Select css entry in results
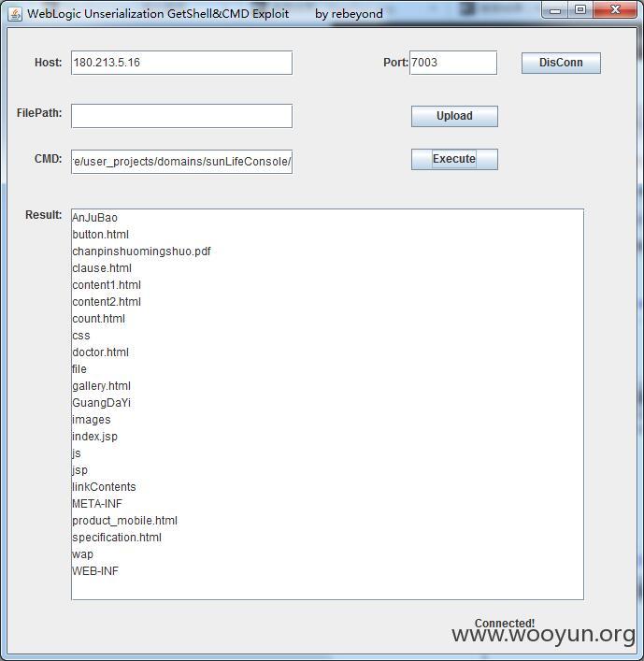 pos(81,336)
